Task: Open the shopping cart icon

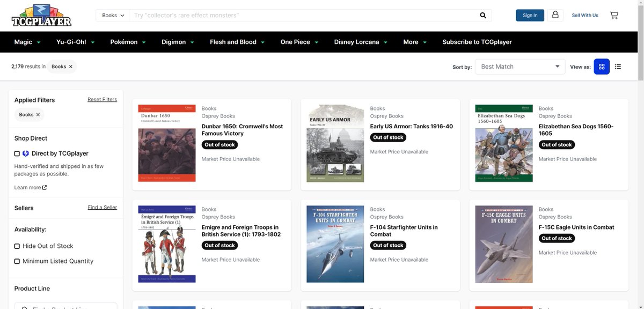Action: tap(614, 16)
